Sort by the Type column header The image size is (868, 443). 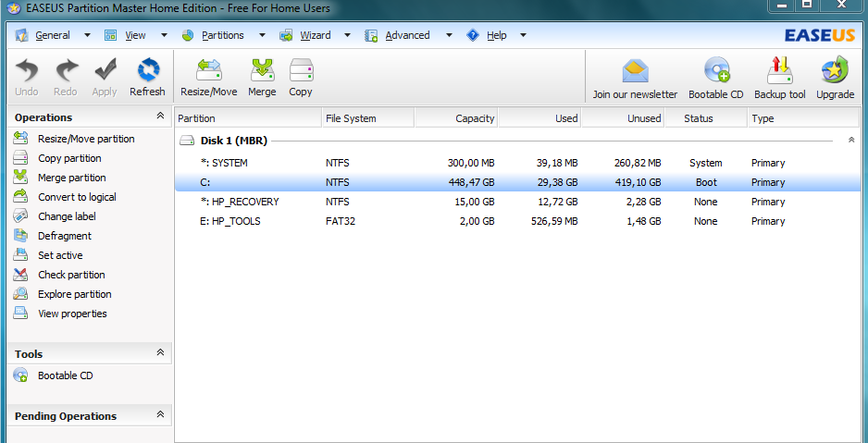804,118
